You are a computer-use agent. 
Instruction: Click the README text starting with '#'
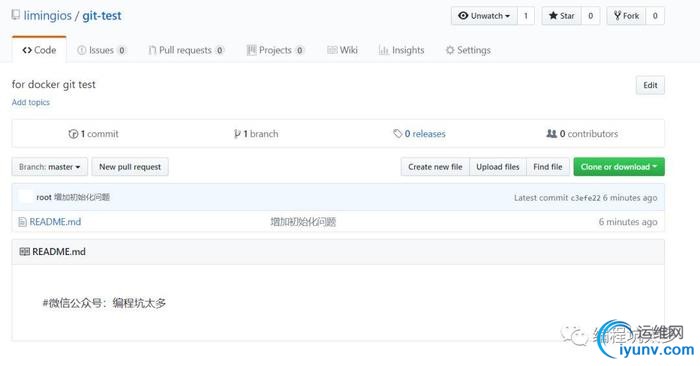pyautogui.click(x=104, y=303)
